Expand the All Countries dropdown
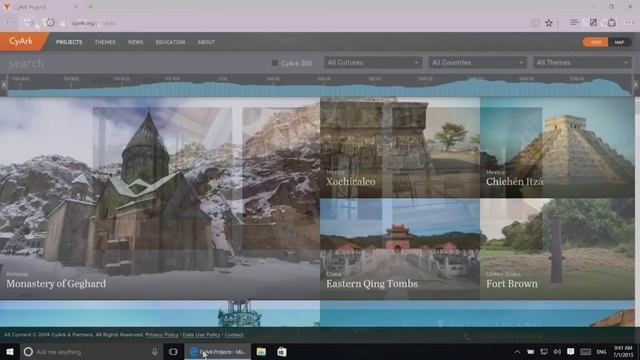640x360 pixels. coord(478,62)
